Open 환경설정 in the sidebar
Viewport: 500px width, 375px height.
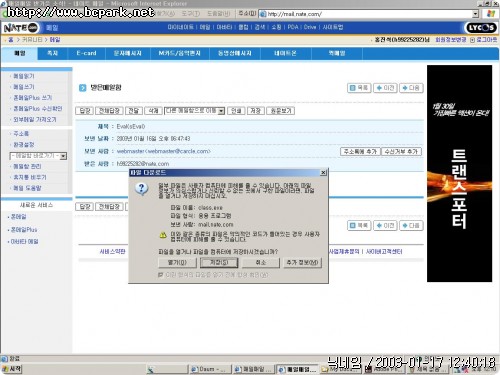pos(24,145)
